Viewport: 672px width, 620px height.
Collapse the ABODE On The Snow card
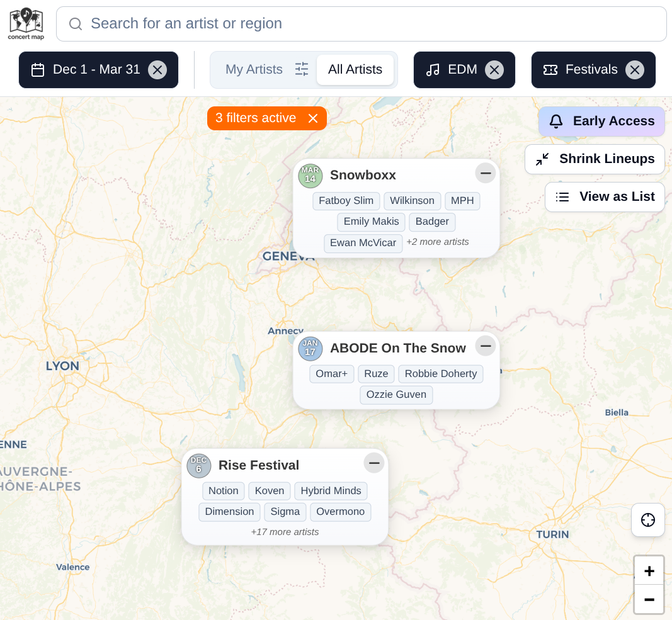tap(485, 346)
